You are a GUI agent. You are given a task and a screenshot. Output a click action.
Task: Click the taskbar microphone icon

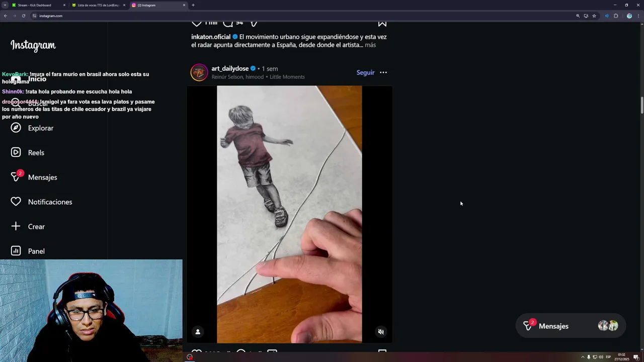589,357
